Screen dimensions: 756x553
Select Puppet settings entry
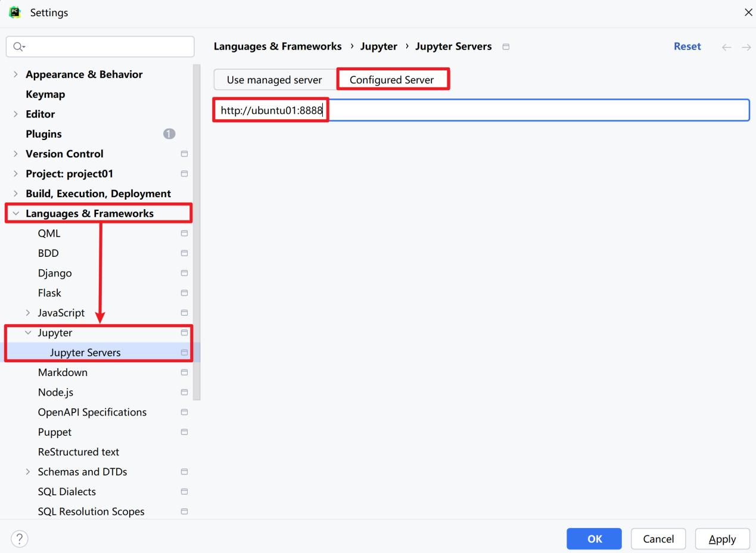click(x=55, y=432)
